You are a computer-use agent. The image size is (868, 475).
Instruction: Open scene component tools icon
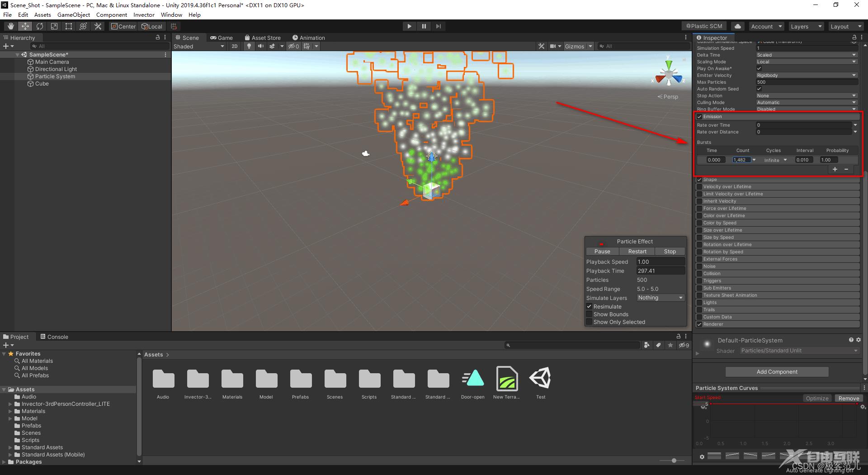(x=541, y=46)
